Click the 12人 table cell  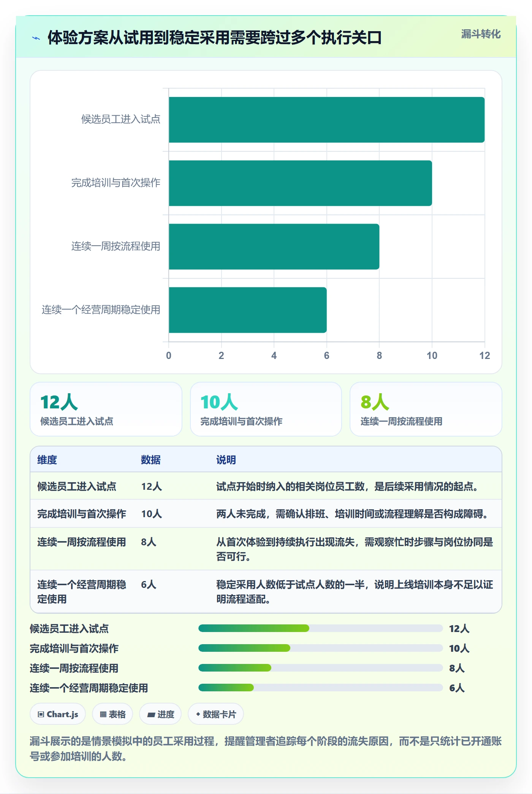tap(152, 486)
